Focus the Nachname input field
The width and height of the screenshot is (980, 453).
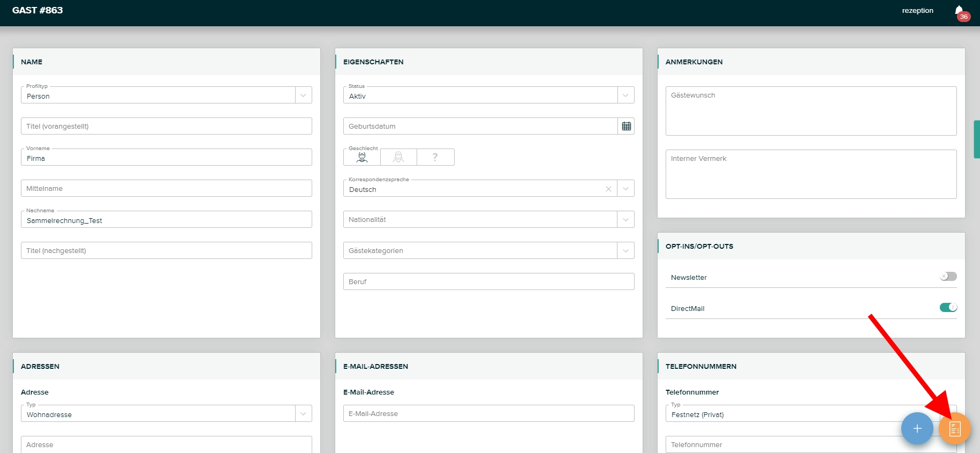tap(166, 220)
